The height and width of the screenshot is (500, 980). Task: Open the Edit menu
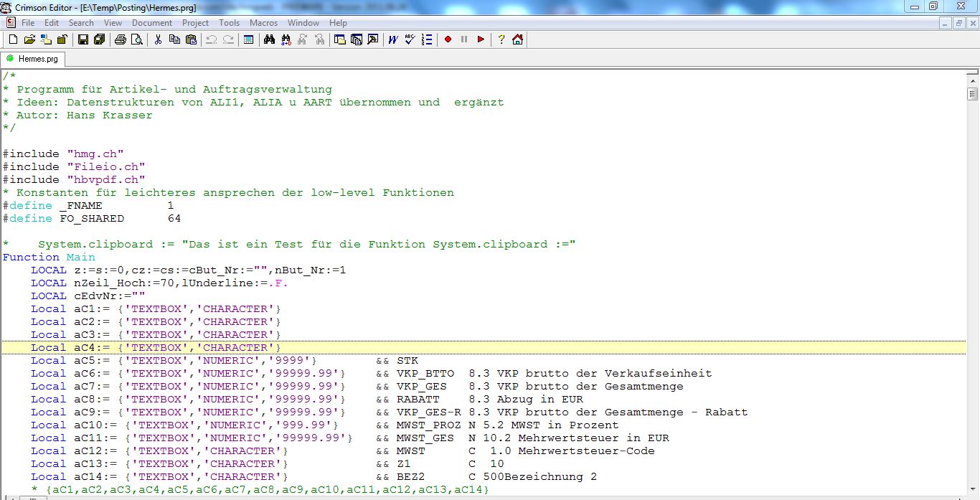point(52,23)
